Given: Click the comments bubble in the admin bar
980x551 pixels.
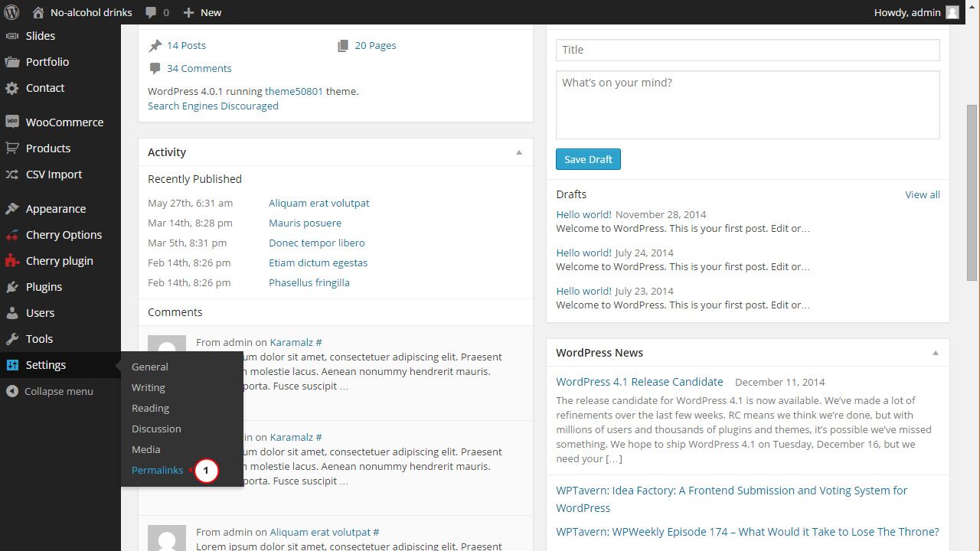Looking at the screenshot, I should pos(151,12).
